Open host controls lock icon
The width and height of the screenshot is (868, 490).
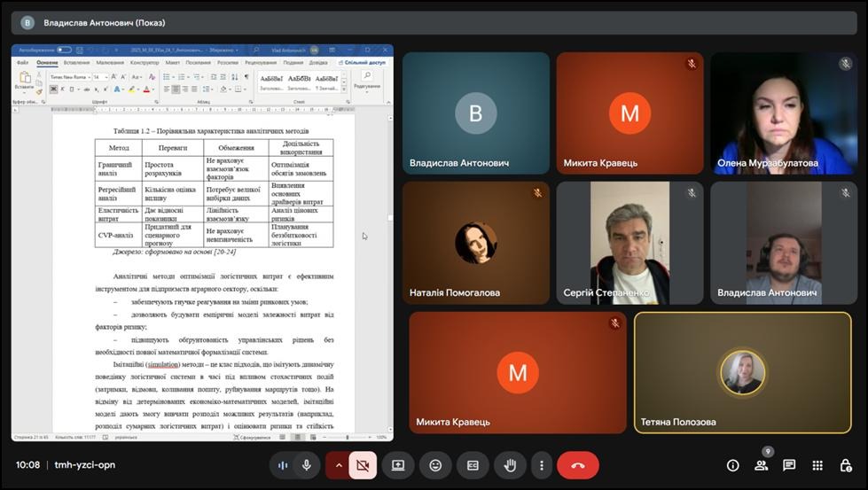(x=846, y=465)
